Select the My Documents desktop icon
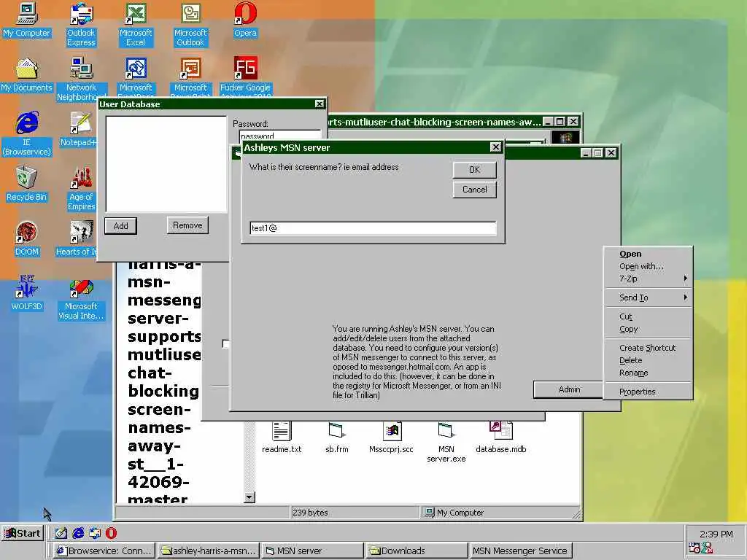Screen dimensions: 747x560 click(x=27, y=75)
